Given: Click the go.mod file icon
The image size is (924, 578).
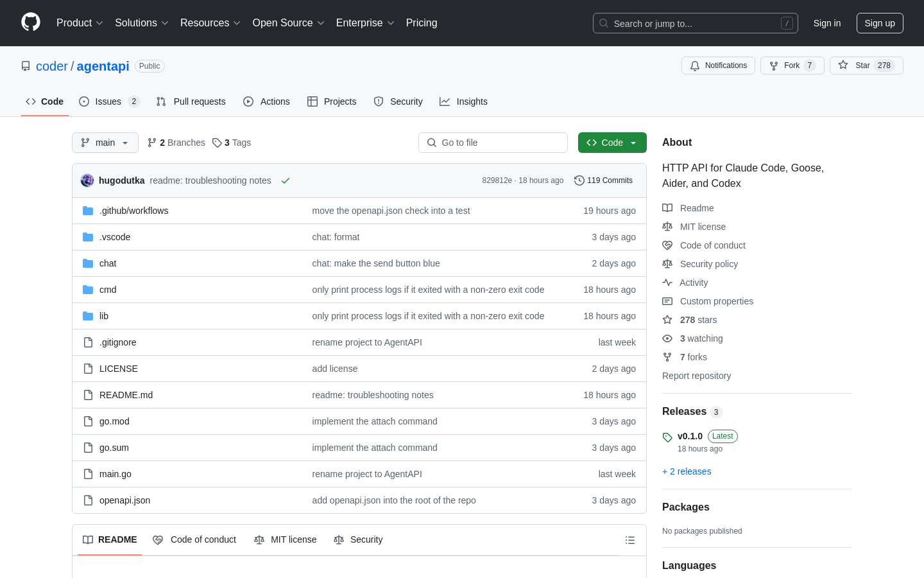Looking at the screenshot, I should pyautogui.click(x=88, y=421).
